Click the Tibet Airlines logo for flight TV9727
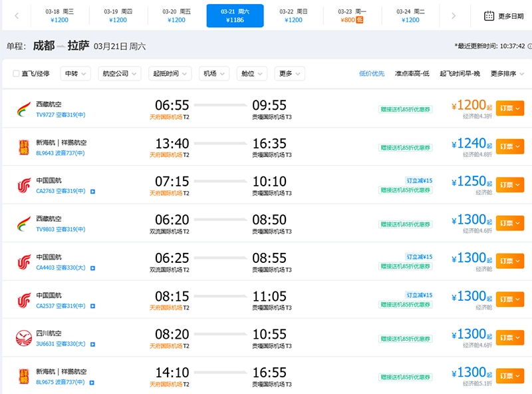Screen dimensions: 532x394 pyautogui.click(x=24, y=108)
